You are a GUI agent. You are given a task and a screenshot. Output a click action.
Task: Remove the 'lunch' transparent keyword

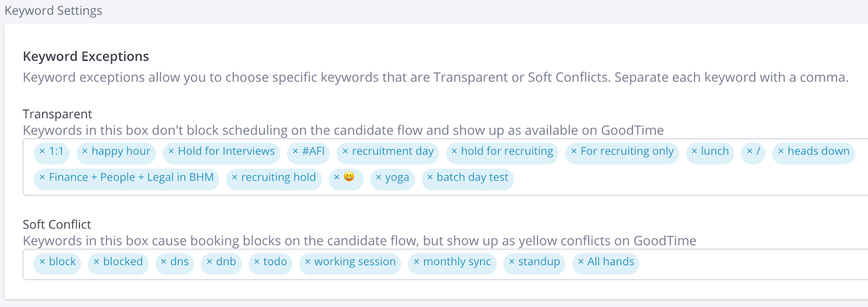pos(694,151)
